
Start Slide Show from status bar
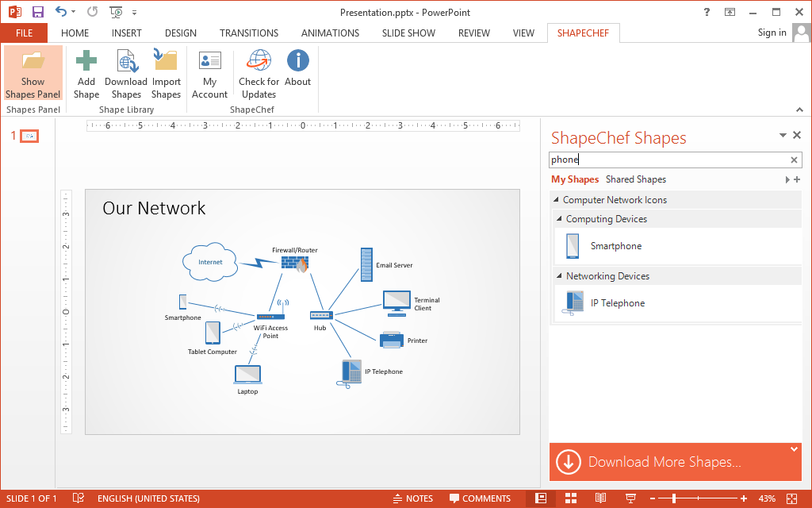point(630,498)
